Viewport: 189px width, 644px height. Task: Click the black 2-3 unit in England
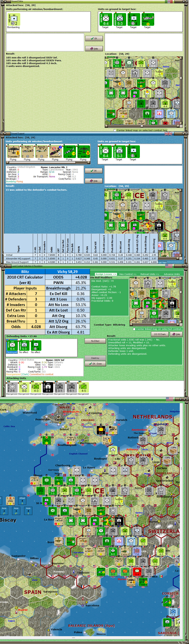101,430
